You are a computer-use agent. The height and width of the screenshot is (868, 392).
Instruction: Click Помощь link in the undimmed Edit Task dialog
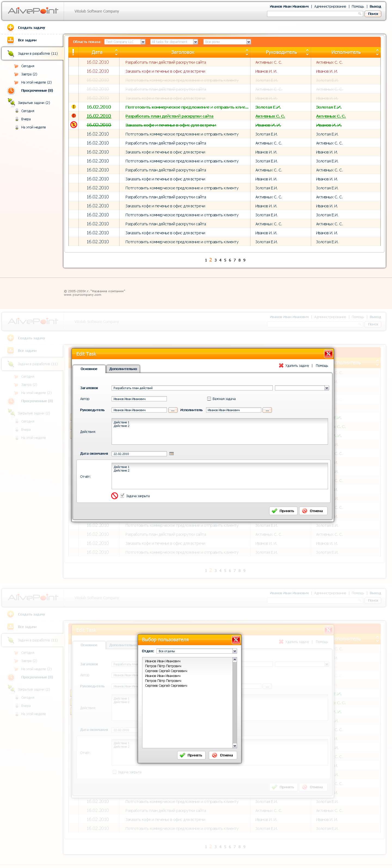click(321, 366)
